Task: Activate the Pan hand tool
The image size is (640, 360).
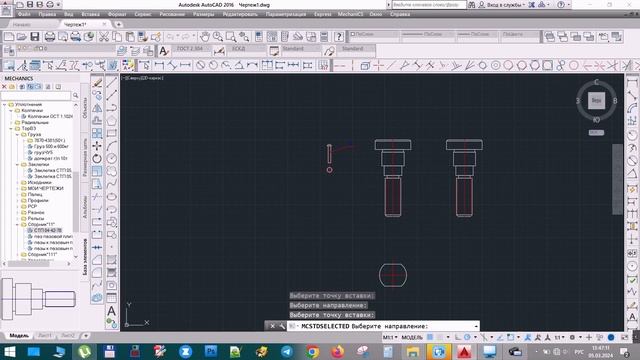Action: (205, 37)
